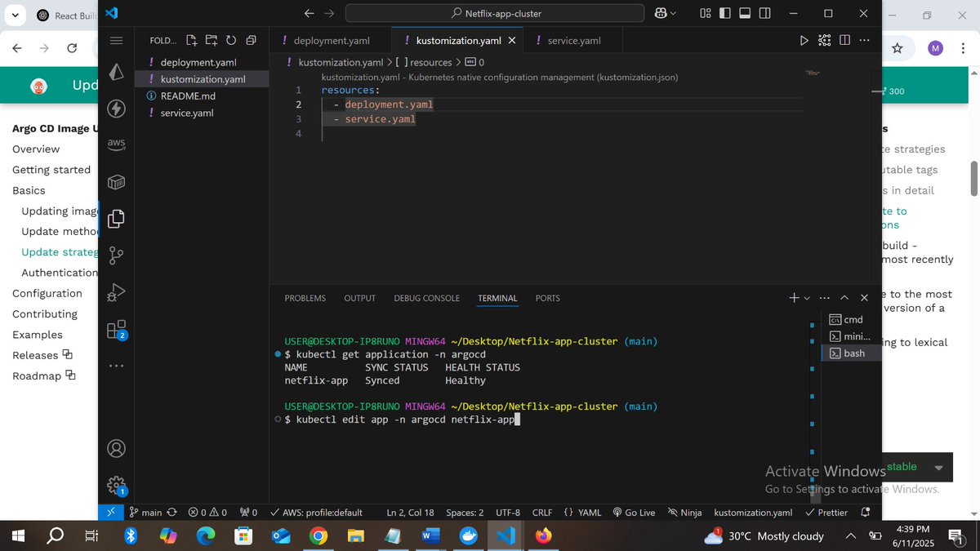Open Docker Desktop from the Windows taskbar

468,536
